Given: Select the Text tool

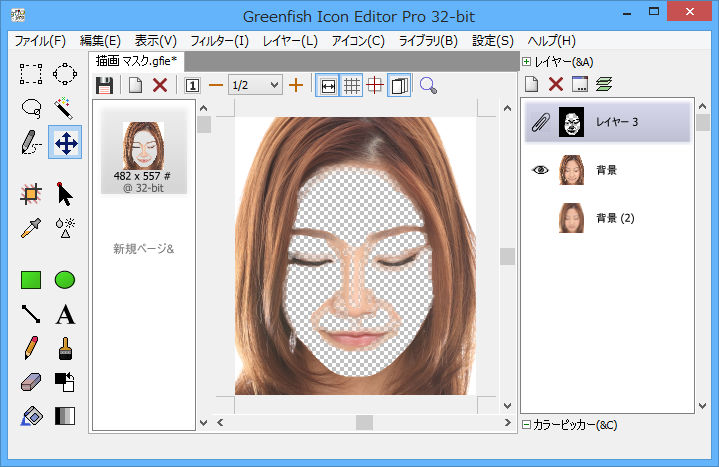Looking at the screenshot, I should pyautogui.click(x=65, y=315).
